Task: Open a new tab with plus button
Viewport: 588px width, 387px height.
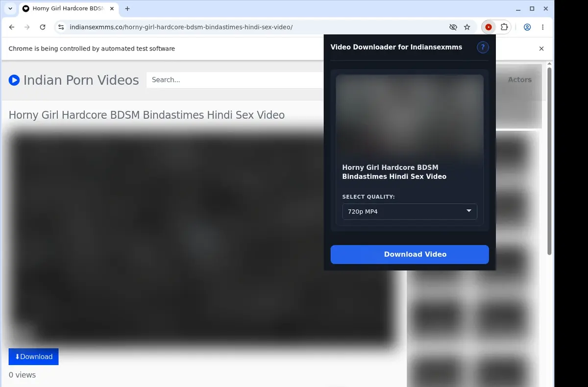Action: tap(127, 8)
